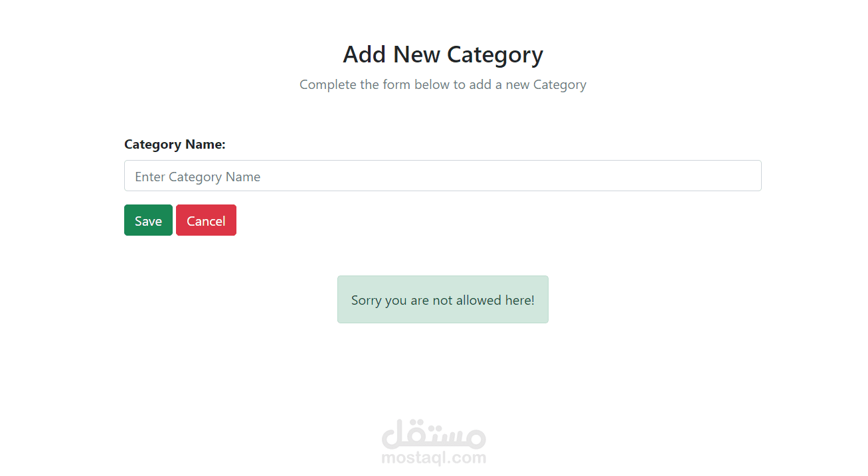Click the mostaql.com watermark text
868x476 pixels.
coord(434,458)
